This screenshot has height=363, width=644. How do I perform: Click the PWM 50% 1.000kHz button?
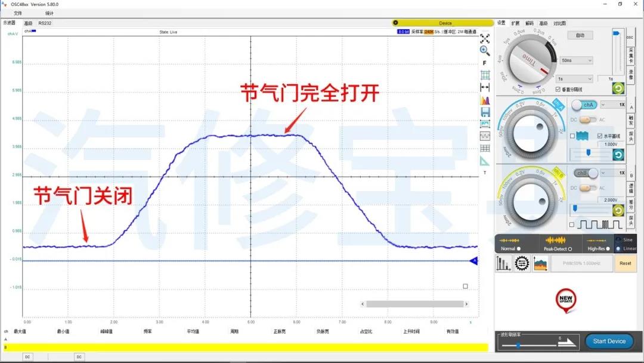581,263
